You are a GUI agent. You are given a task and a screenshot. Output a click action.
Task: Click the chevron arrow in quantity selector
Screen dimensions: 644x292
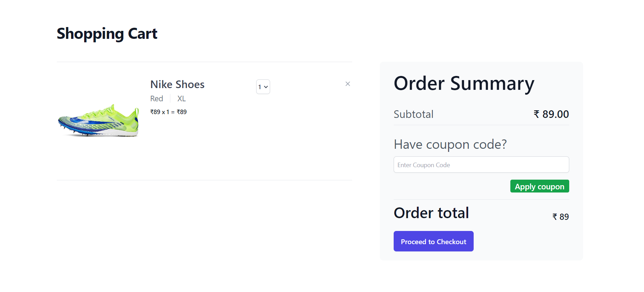[x=266, y=87]
